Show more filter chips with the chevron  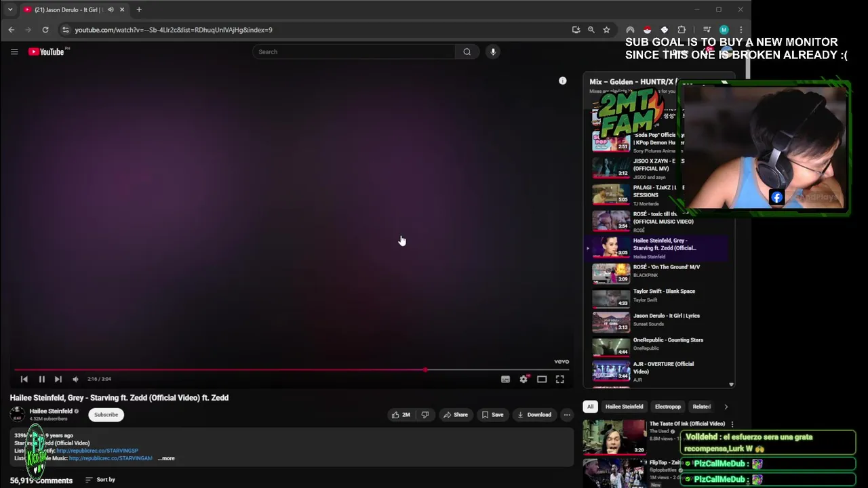tap(726, 407)
